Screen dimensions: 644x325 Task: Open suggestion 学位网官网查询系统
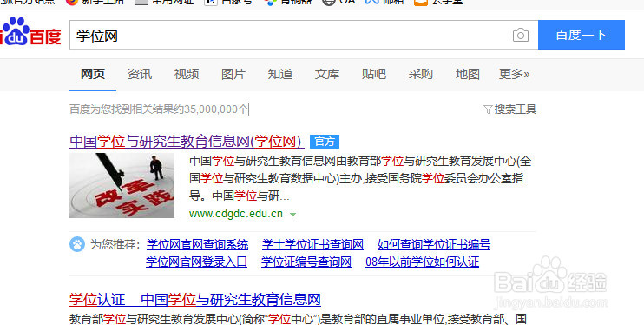click(198, 245)
